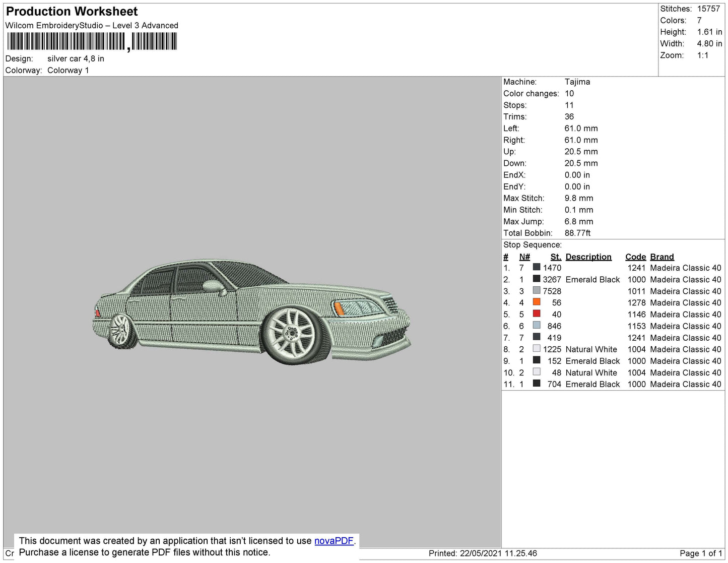The image size is (728, 563).
Task: Click code '1278' in stop 4 row
Action: 636,302
